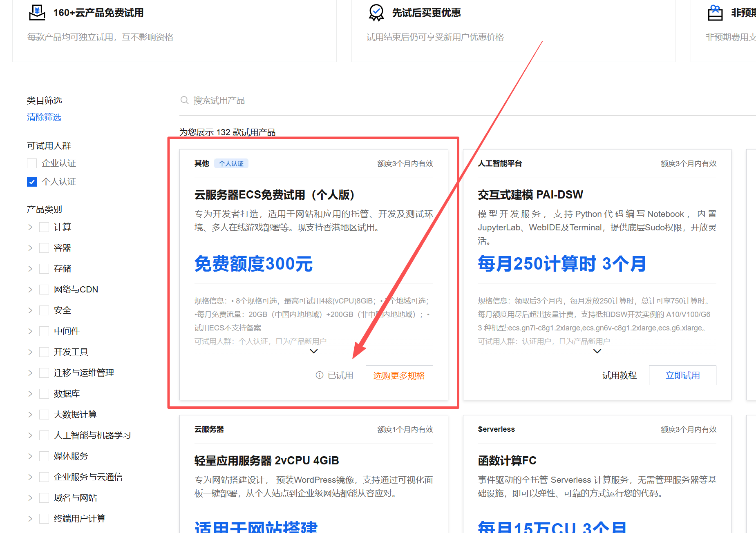The image size is (756, 533).
Task: Check the 大数据计算 category checkbox
Action: 44,415
